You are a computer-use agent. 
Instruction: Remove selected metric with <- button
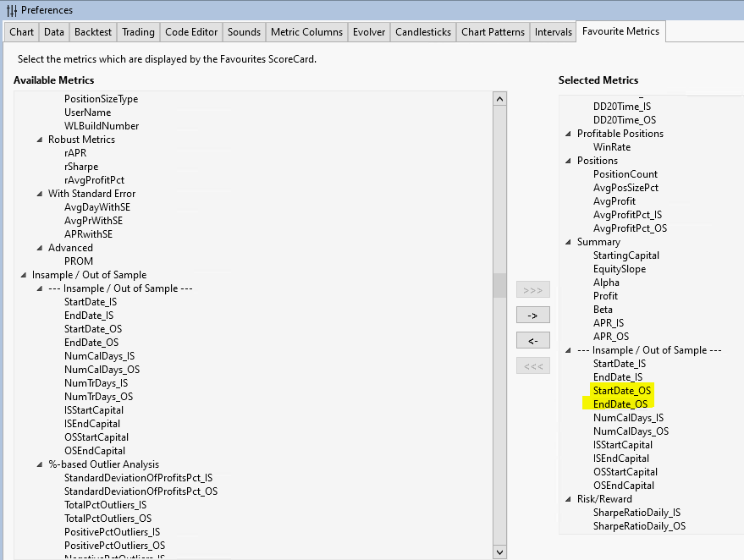[x=532, y=340]
